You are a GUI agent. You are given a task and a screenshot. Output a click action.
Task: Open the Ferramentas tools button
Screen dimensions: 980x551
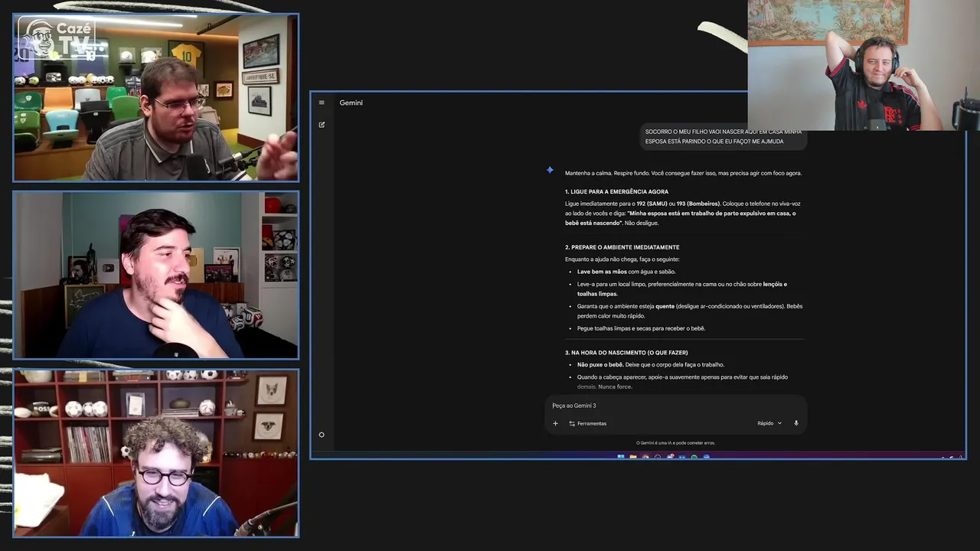588,423
